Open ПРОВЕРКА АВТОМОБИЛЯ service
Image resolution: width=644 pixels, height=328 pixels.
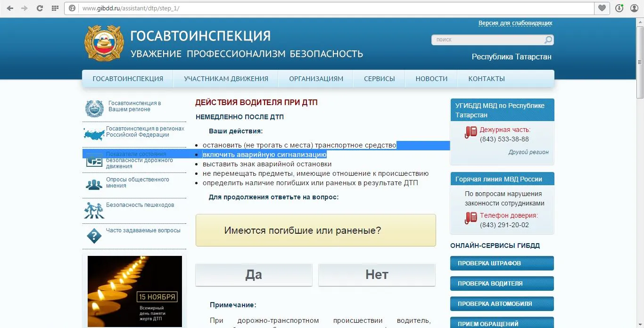pos(502,303)
